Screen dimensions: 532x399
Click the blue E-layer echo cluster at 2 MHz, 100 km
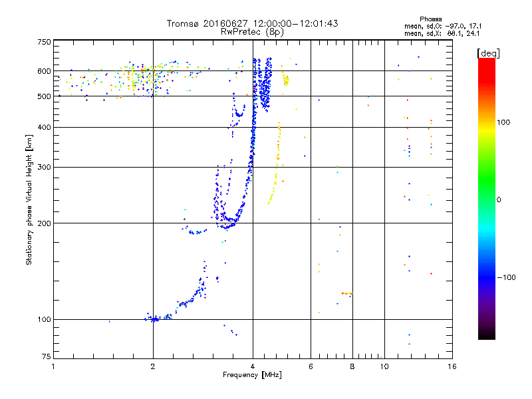pyautogui.click(x=156, y=319)
